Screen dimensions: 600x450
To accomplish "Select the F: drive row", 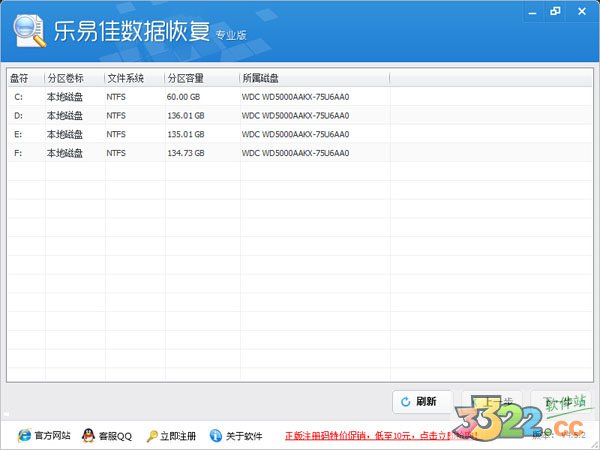I will (300, 153).
